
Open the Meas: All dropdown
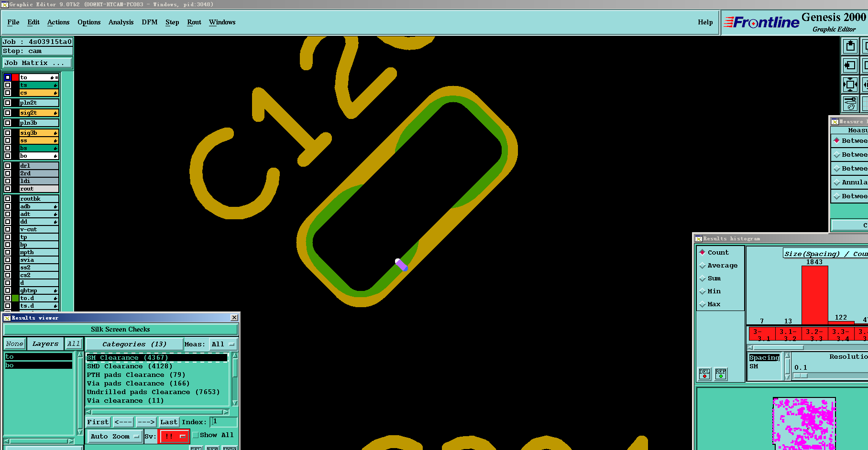tap(223, 344)
